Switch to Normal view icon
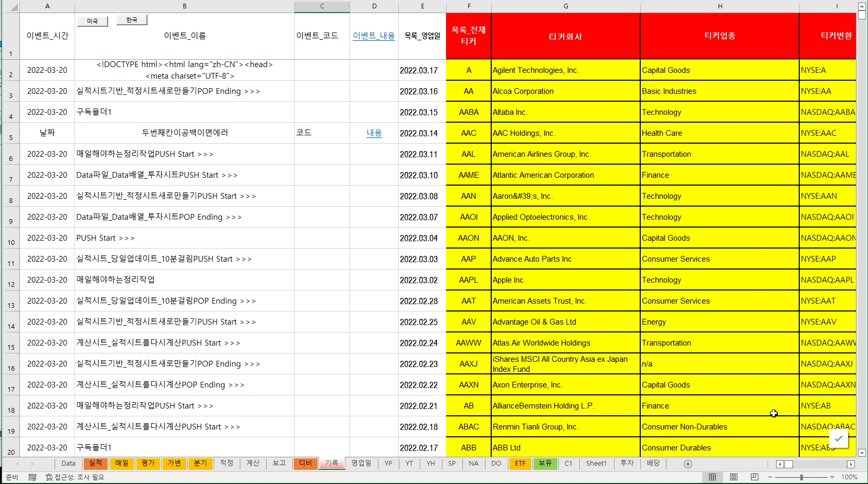Image resolution: width=868 pixels, height=484 pixels. pos(712,477)
